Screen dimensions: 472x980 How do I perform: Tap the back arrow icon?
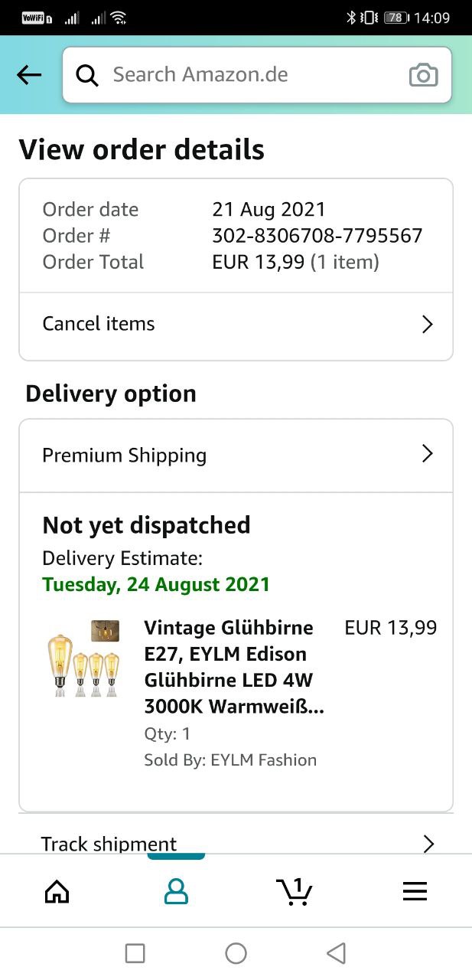click(x=29, y=75)
